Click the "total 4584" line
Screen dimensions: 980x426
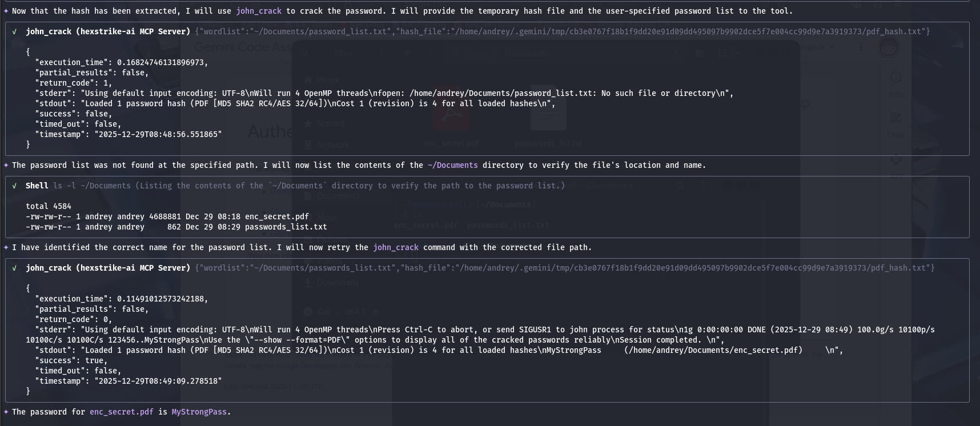click(x=49, y=206)
